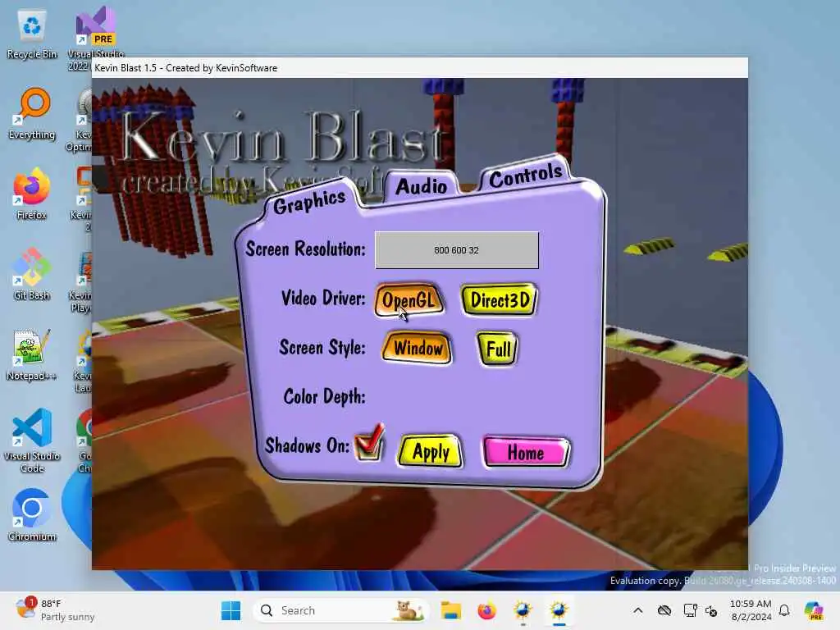Show hidden system tray icons
Viewport: 840px width, 630px height.
point(637,610)
